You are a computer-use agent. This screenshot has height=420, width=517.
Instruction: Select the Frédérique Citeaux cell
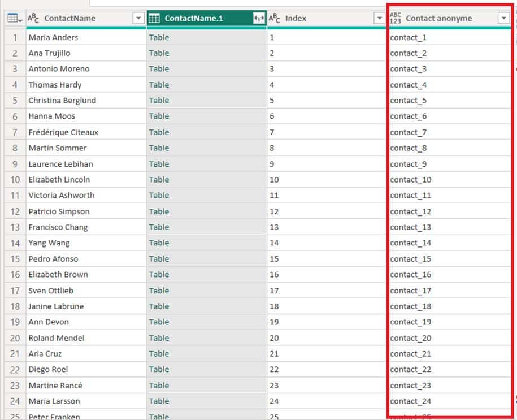click(x=63, y=132)
